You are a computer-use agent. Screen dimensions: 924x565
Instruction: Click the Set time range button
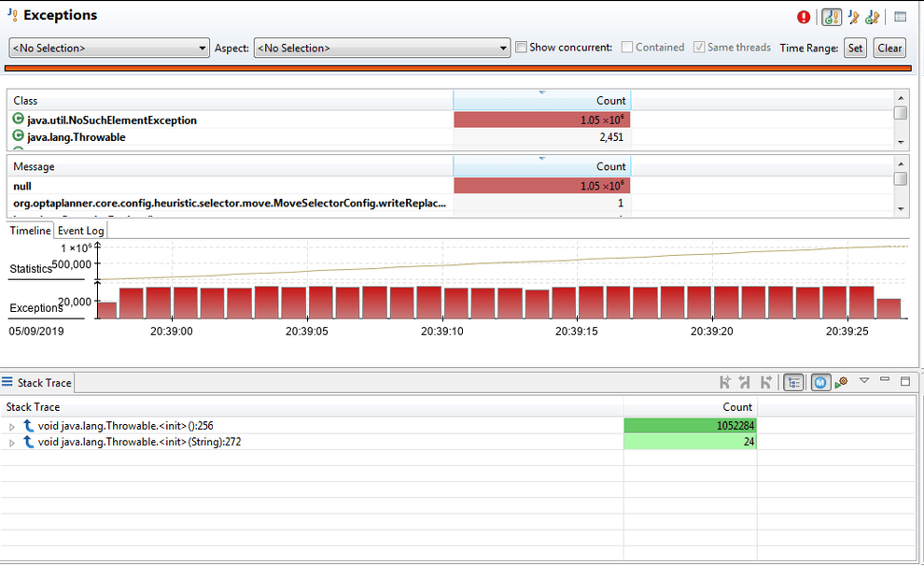coord(855,48)
